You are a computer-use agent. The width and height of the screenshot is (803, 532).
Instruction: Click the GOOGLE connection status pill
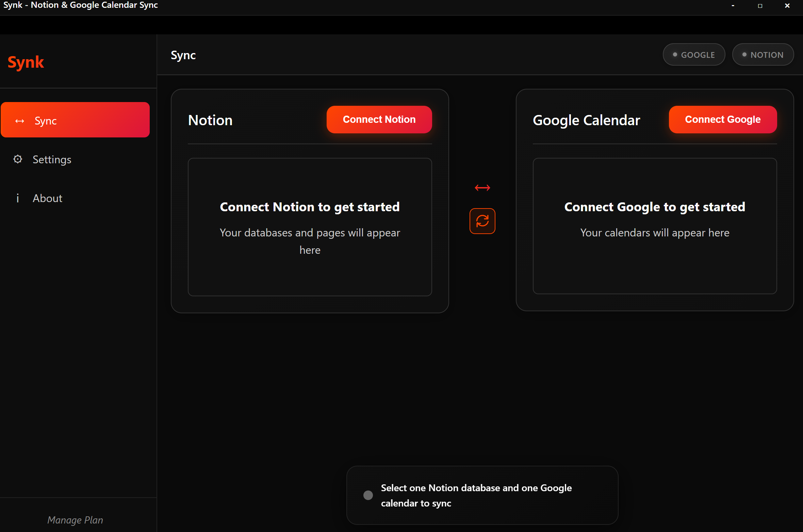point(694,55)
